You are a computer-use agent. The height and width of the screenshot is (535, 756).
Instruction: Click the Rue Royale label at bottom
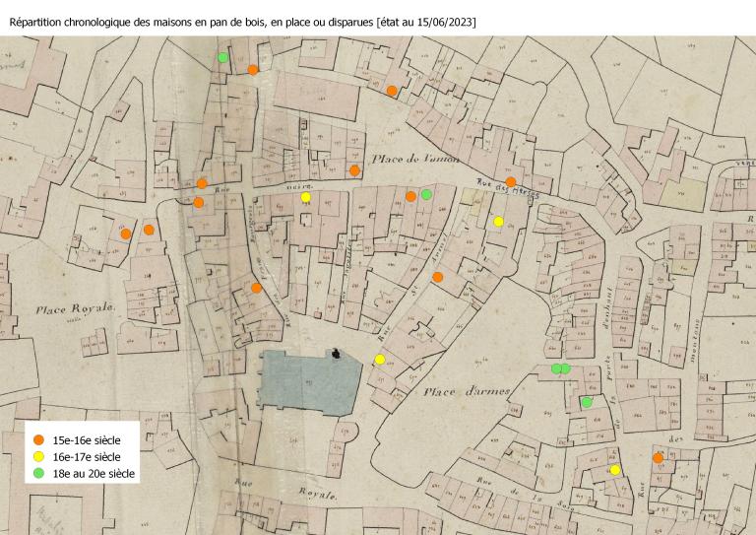[286, 491]
